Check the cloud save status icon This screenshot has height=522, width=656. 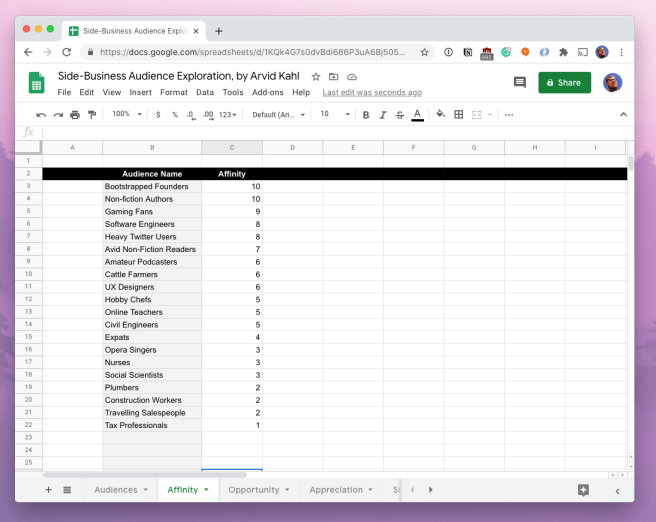point(352,77)
